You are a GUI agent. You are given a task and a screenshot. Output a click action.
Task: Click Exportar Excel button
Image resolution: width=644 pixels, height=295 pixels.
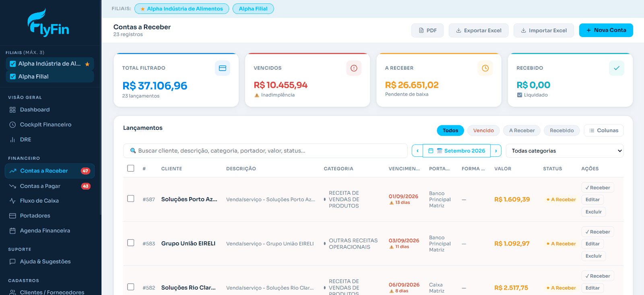tap(479, 30)
